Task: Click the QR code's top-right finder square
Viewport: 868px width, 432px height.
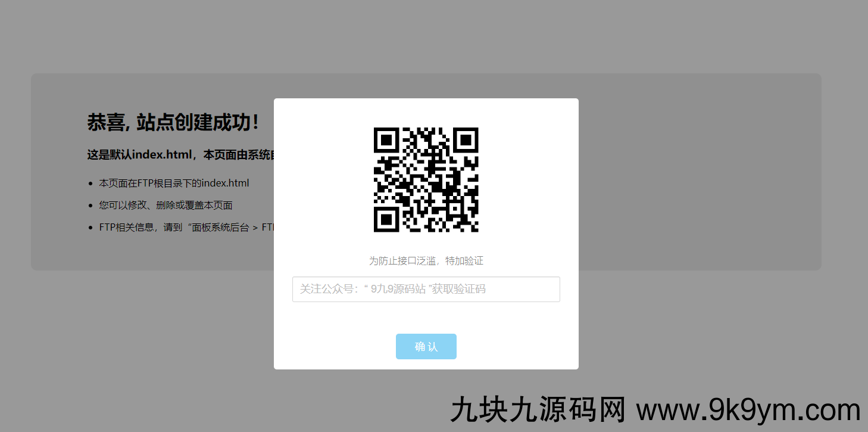Action: (x=465, y=141)
